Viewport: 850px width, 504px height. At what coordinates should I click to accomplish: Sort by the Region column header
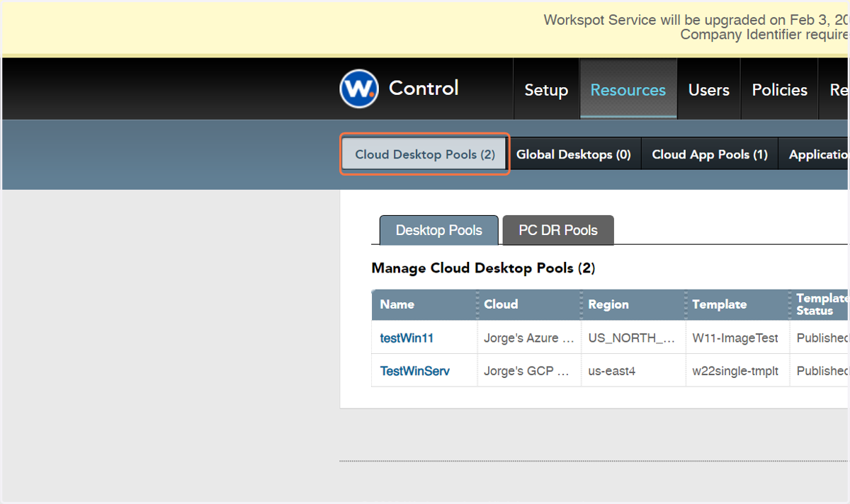[633, 304]
